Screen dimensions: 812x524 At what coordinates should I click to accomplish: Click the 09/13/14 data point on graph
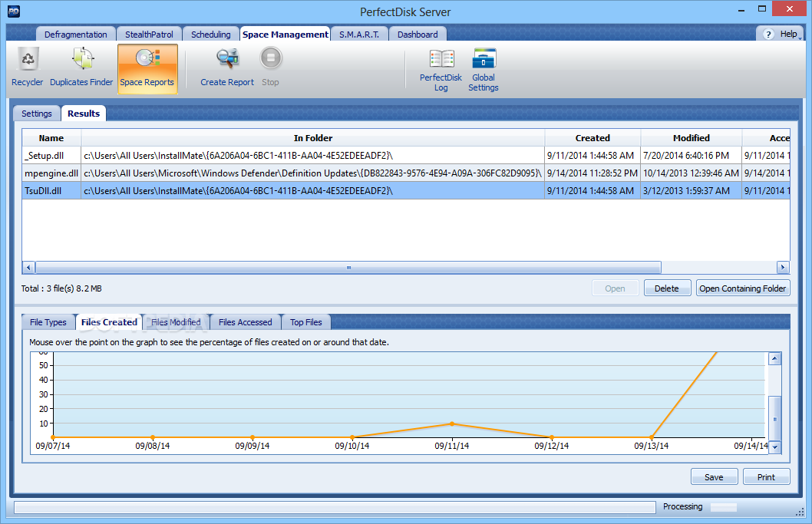[652, 437]
